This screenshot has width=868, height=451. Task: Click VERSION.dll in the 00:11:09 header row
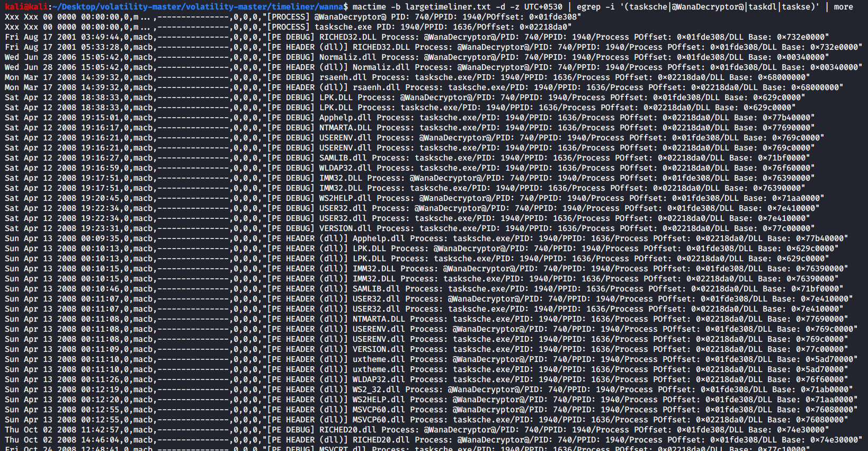tap(379, 349)
